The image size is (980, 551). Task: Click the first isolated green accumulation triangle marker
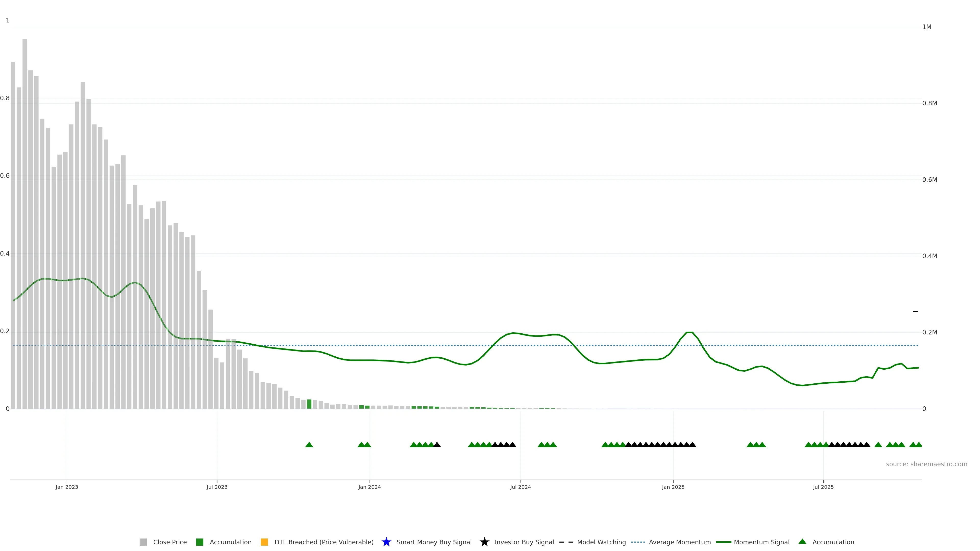click(x=309, y=445)
